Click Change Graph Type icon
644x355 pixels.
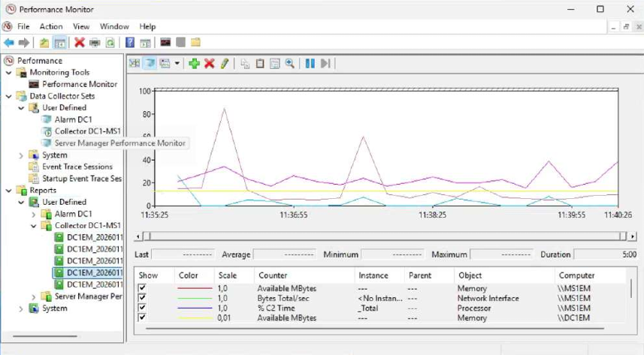pyautogui.click(x=165, y=63)
